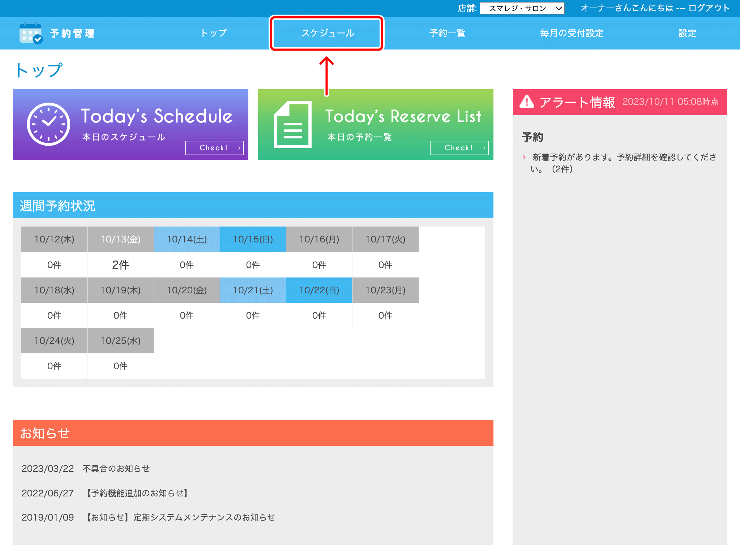The height and width of the screenshot is (560, 740).
Task: Open the Today's Reserve List banner
Action: point(376,124)
